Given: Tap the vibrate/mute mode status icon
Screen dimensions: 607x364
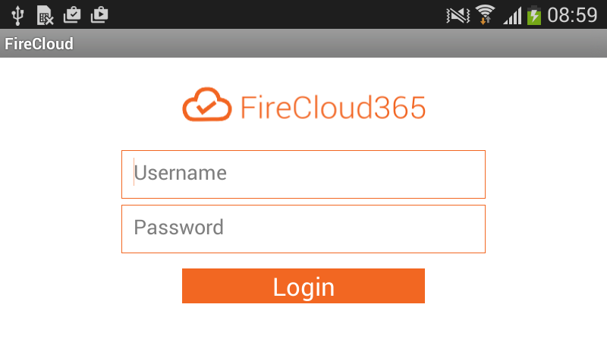Looking at the screenshot, I should pos(458,14).
